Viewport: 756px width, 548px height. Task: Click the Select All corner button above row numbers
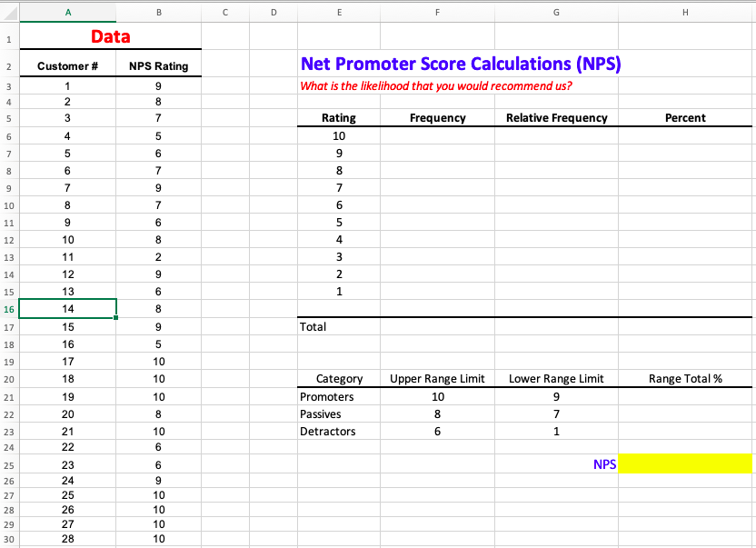9,12
